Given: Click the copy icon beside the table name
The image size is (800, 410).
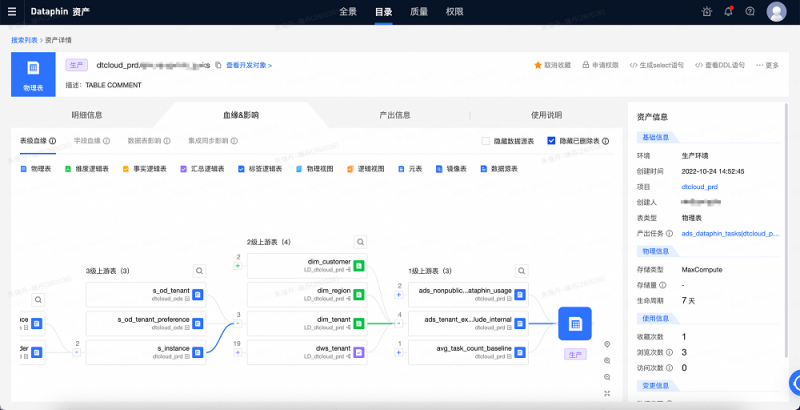Looking at the screenshot, I should pos(219,65).
